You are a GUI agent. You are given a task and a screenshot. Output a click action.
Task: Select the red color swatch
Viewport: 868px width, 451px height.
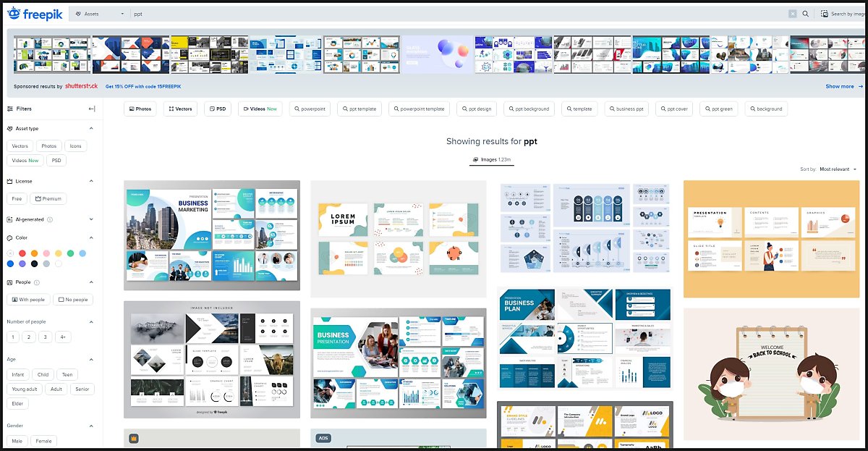coord(22,253)
